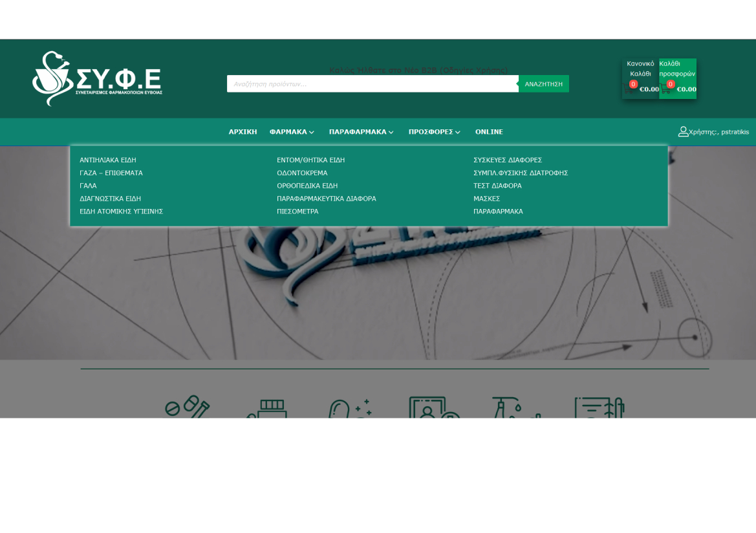
Task: Go to the ΑΡΧΙΚΗ home menu item
Action: pos(243,132)
